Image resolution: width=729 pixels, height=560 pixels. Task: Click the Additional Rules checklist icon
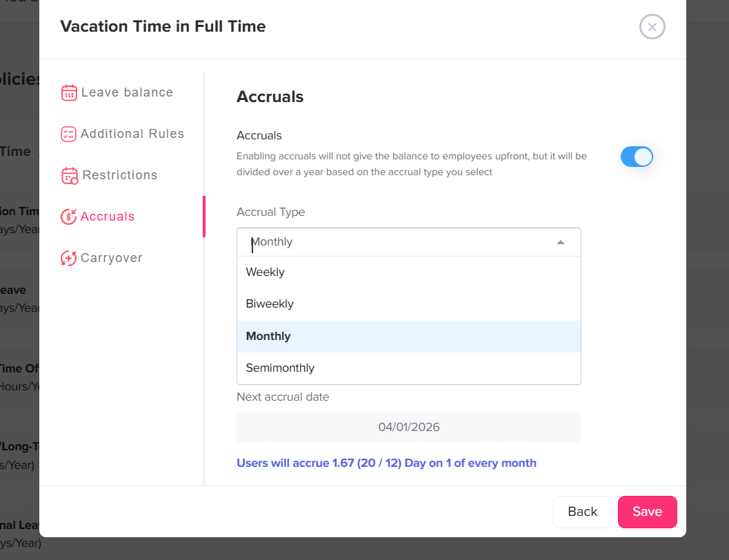[x=68, y=134]
